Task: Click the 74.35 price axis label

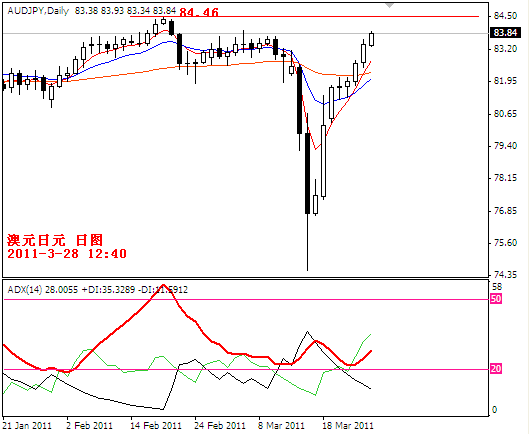Action: (x=505, y=275)
